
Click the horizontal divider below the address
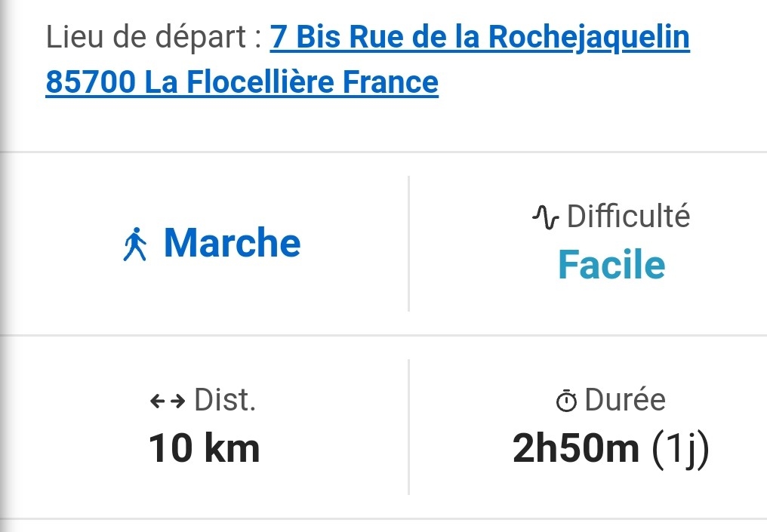[383, 152]
